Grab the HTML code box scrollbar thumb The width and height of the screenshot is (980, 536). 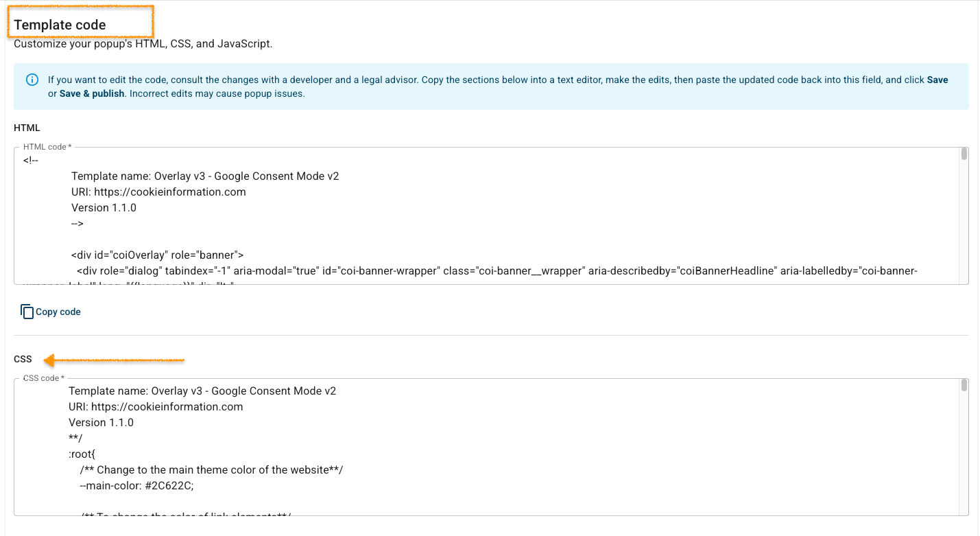[964, 154]
